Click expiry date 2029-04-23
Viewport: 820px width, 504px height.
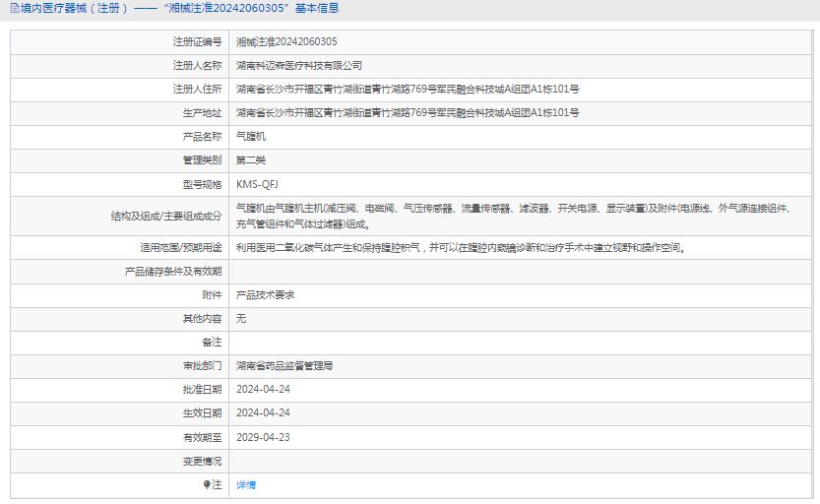[x=263, y=437]
